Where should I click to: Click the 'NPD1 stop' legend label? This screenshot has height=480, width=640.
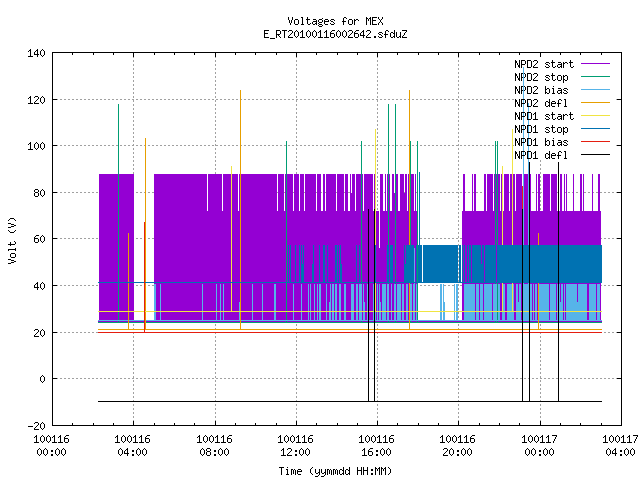point(541,129)
